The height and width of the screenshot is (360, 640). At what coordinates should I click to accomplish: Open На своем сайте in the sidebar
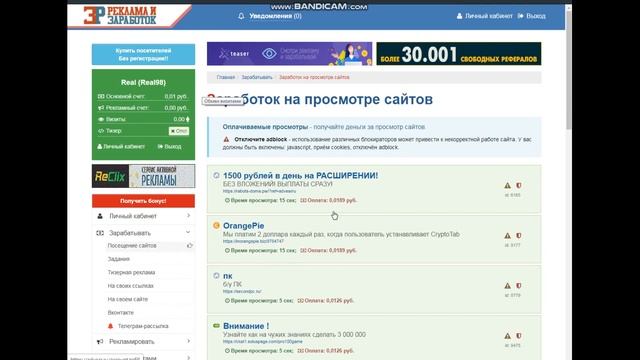127,299
